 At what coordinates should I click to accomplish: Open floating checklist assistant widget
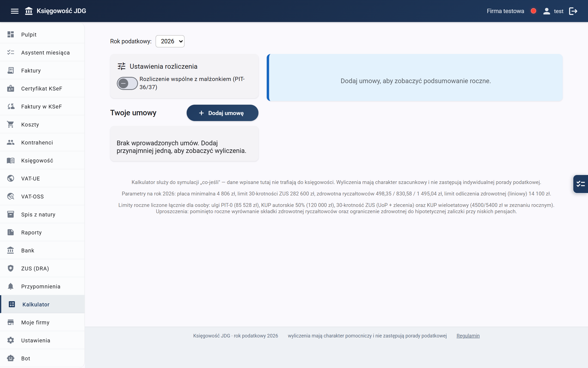pyautogui.click(x=581, y=184)
